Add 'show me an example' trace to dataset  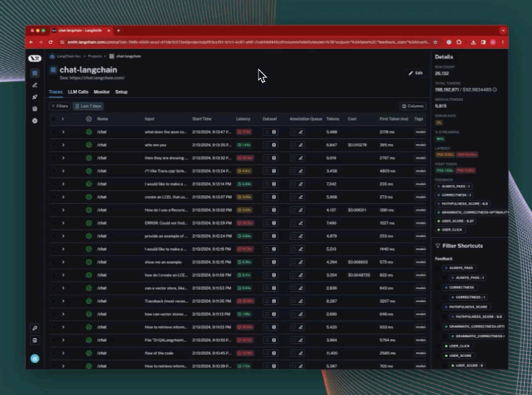click(274, 262)
